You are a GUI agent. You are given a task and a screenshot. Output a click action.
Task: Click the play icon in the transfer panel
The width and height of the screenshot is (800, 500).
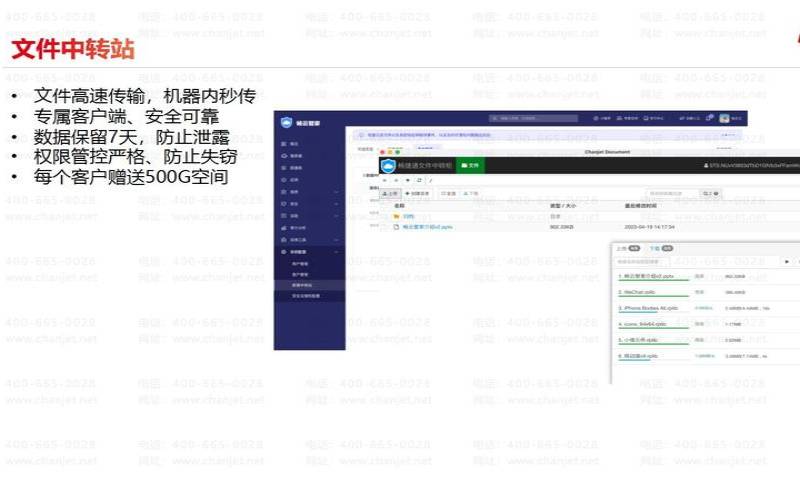(788, 261)
